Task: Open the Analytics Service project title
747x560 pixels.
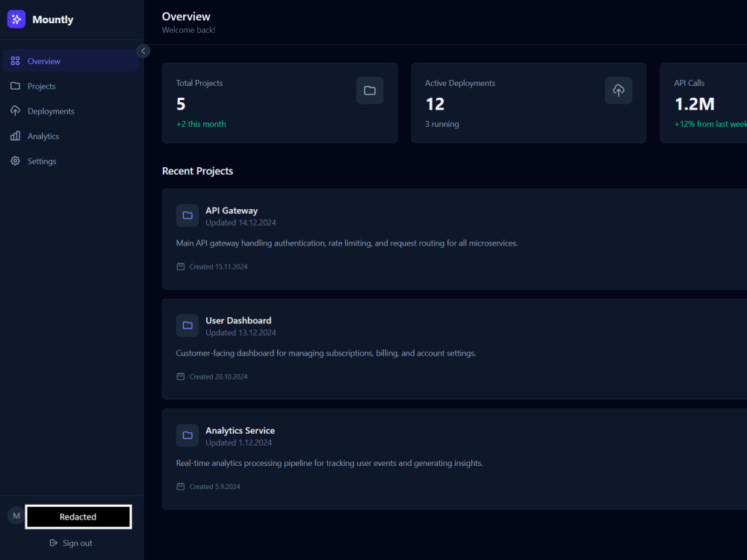Action: click(x=240, y=431)
